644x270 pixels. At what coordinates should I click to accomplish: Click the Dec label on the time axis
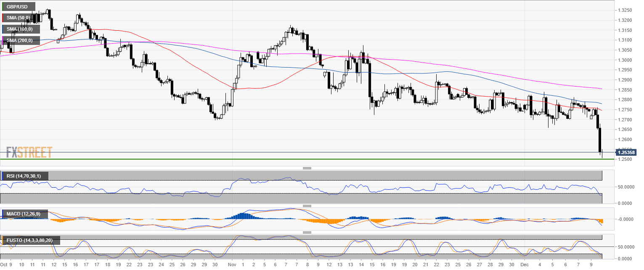click(523, 265)
